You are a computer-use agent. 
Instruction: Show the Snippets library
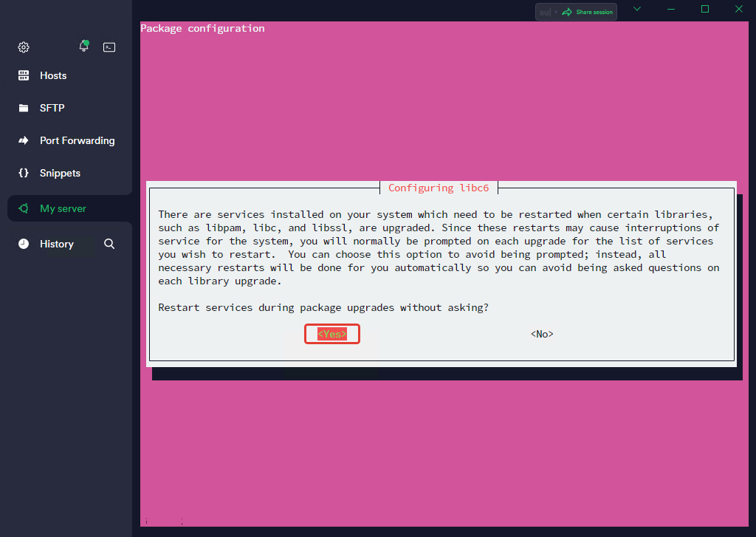(60, 173)
